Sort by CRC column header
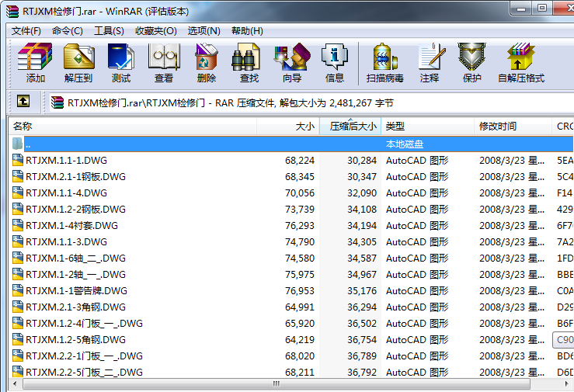This screenshot has width=574, height=392. click(563, 127)
